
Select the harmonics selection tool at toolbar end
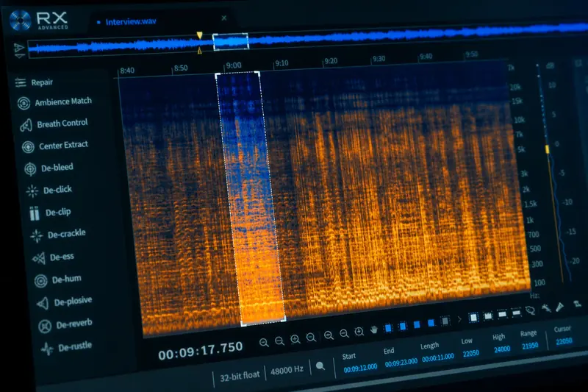coord(578,304)
